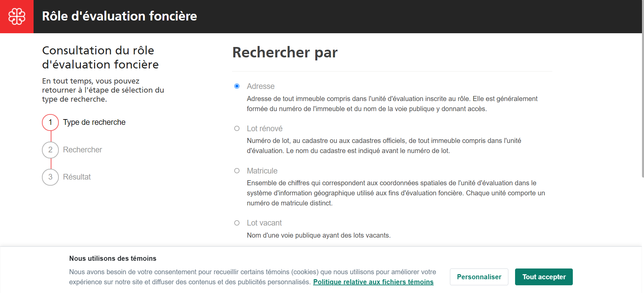
Task: Click the paragraph starting 'En tout temps, vous pouvez'
Action: [x=103, y=90]
